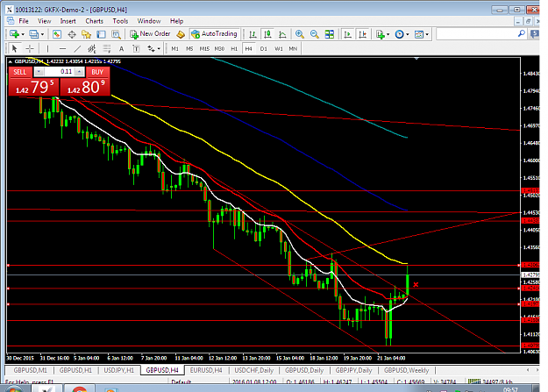Tile chart windows icon

point(329,34)
